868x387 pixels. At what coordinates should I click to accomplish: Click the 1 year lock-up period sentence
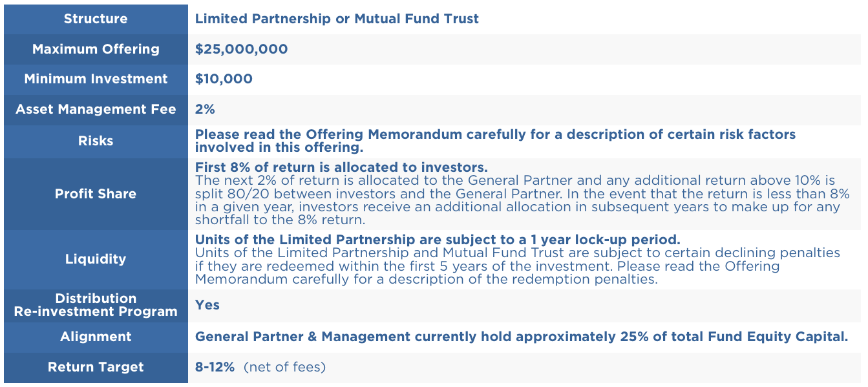[x=438, y=240]
